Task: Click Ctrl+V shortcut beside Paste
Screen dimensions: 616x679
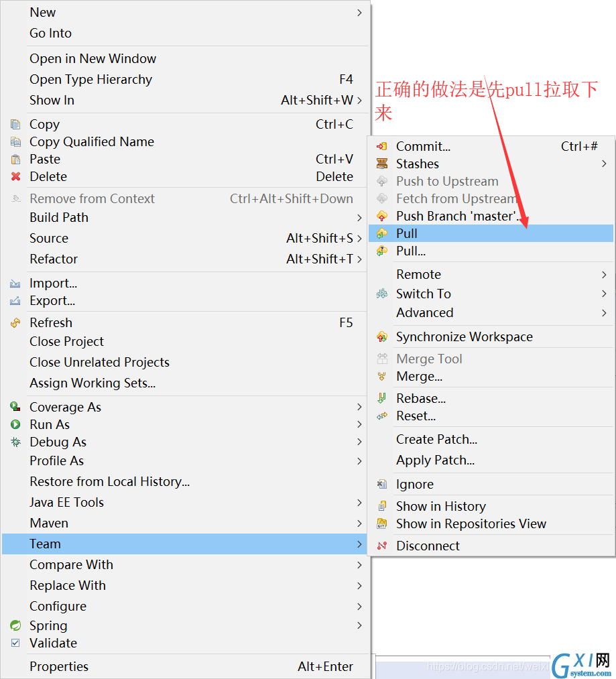Action: coord(334,160)
